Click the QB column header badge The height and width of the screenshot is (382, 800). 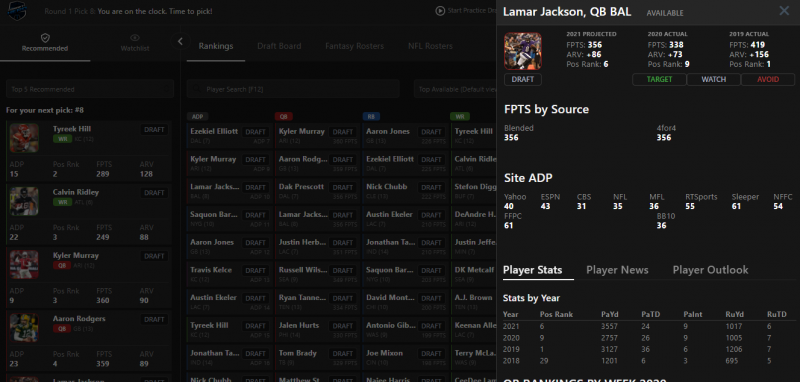pos(284,116)
